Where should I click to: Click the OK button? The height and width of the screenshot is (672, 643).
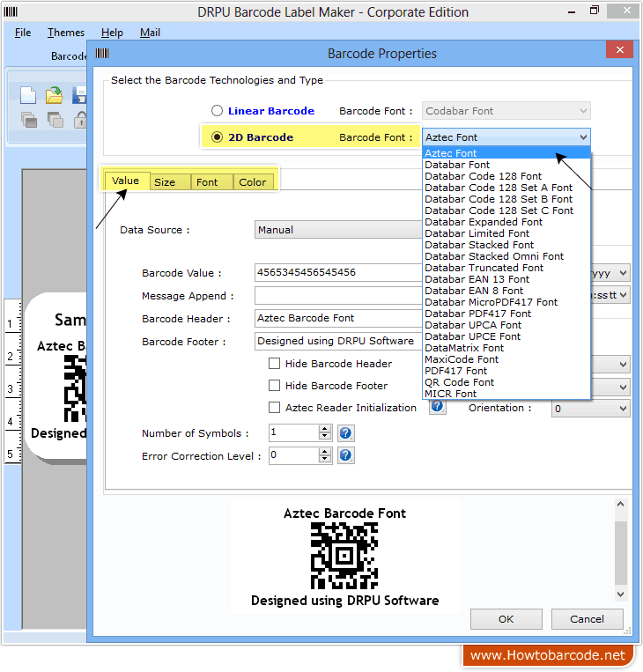[x=506, y=619]
